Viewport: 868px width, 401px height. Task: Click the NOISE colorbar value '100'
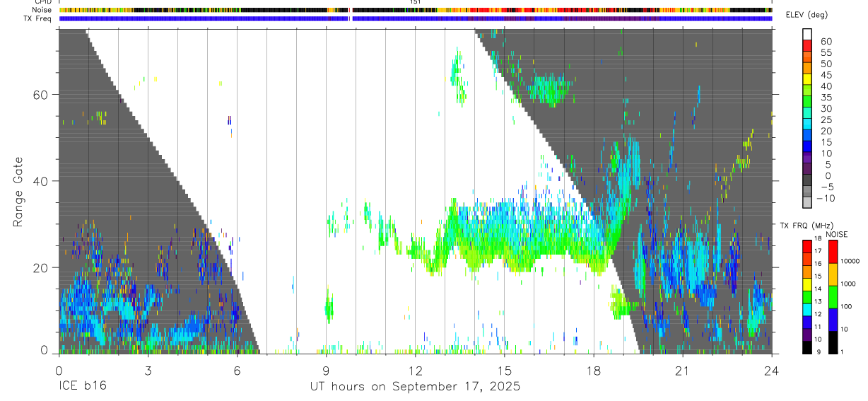[846, 306]
